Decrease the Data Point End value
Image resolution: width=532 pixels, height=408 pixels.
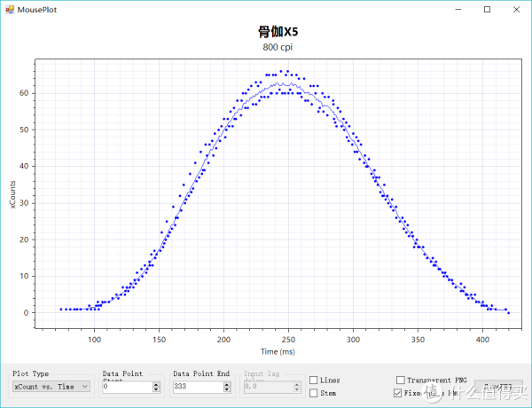coord(227,389)
